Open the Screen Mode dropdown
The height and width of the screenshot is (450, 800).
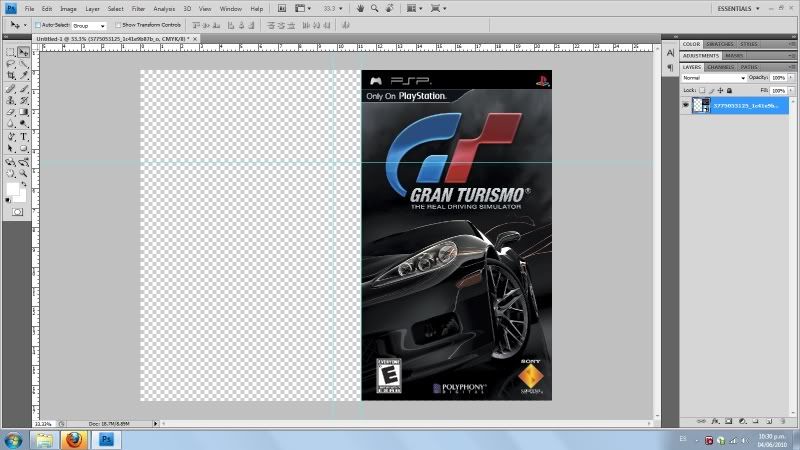pos(438,8)
